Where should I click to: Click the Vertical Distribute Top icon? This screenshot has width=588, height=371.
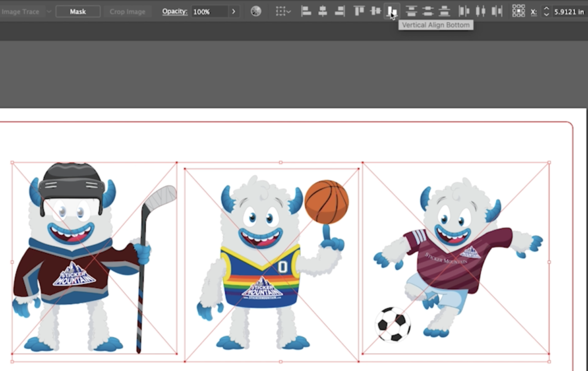[411, 11]
